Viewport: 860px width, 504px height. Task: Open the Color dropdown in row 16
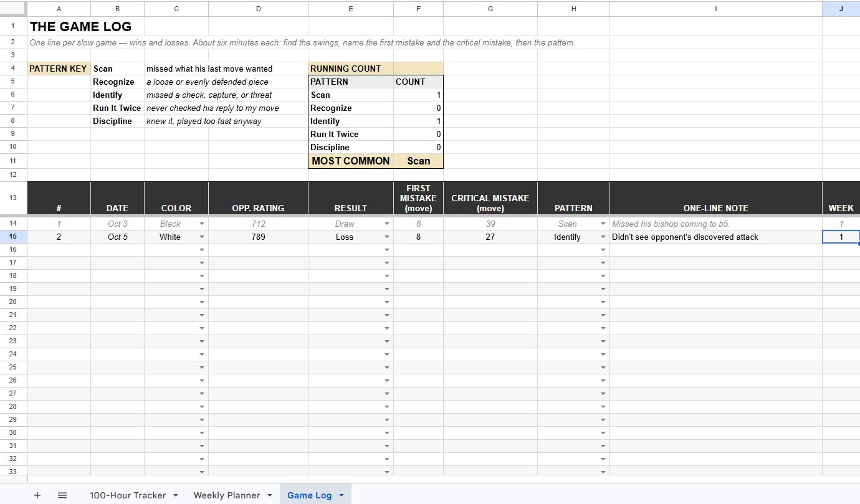202,250
